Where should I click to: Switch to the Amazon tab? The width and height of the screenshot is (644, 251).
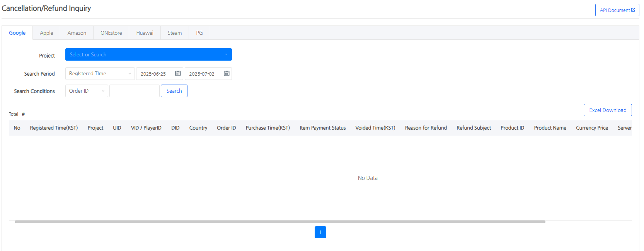click(77, 33)
